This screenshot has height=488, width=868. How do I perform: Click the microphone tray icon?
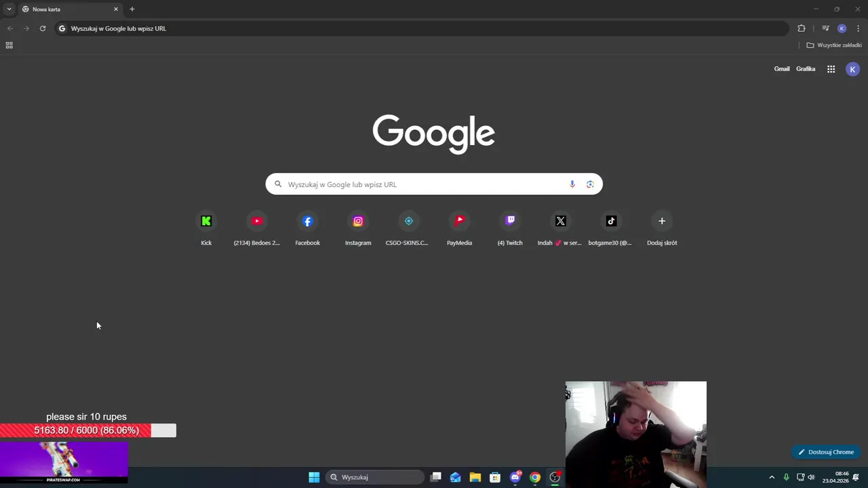point(787,477)
